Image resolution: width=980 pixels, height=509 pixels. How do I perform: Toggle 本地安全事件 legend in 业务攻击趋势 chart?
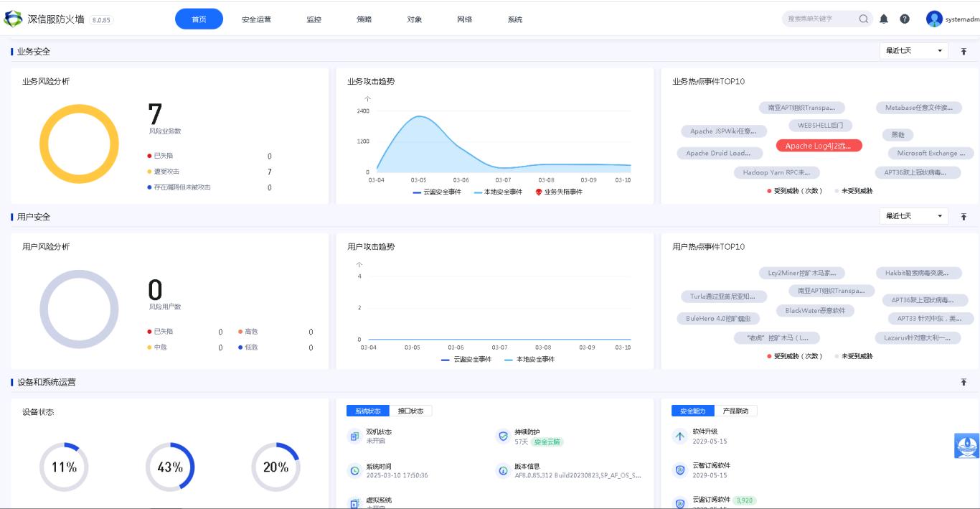(x=498, y=192)
